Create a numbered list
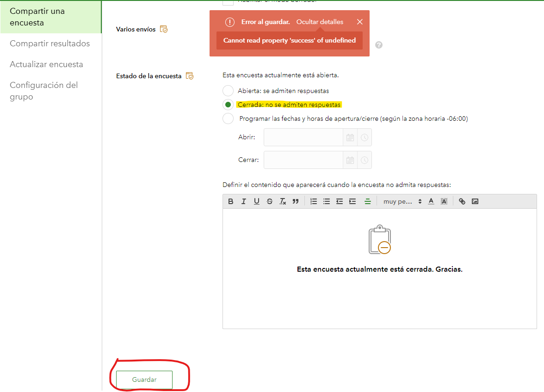544x392 pixels. (x=314, y=201)
